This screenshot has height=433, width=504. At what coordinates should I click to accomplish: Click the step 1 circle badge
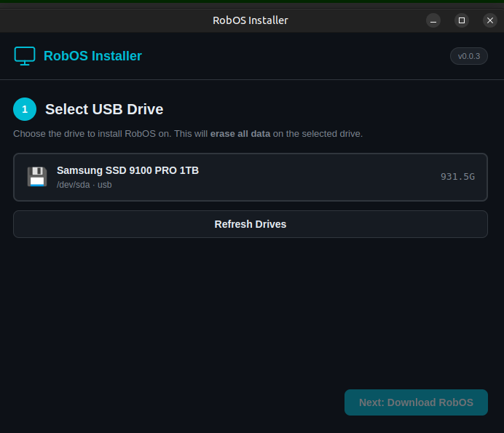[x=25, y=109]
